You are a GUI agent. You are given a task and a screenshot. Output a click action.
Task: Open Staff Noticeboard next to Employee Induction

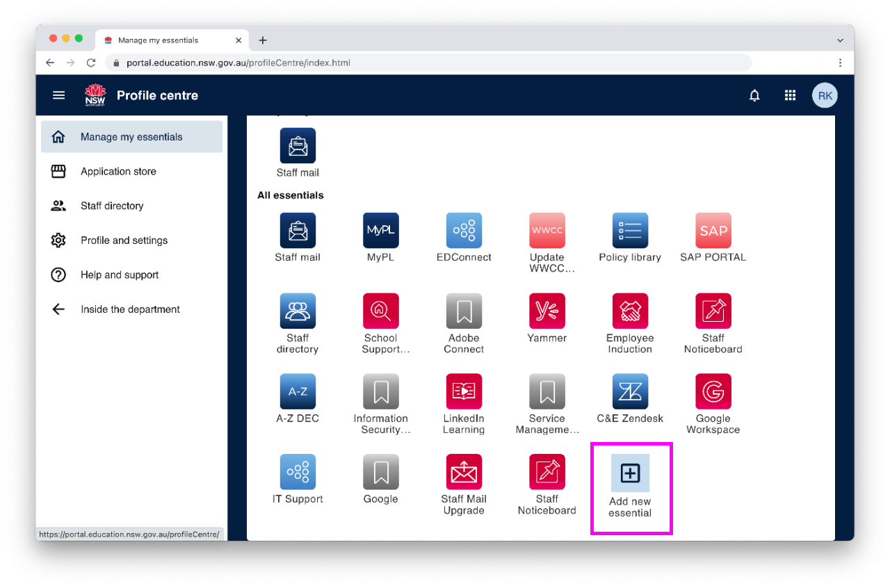713,311
